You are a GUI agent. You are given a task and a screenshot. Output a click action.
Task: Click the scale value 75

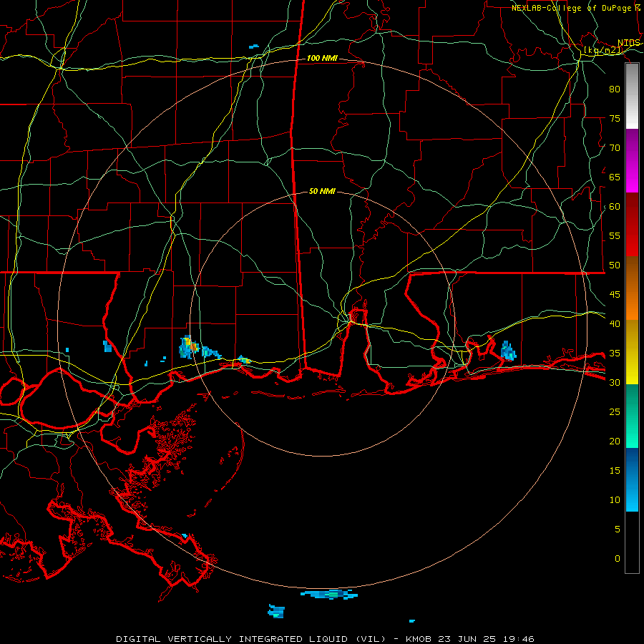[615, 118]
